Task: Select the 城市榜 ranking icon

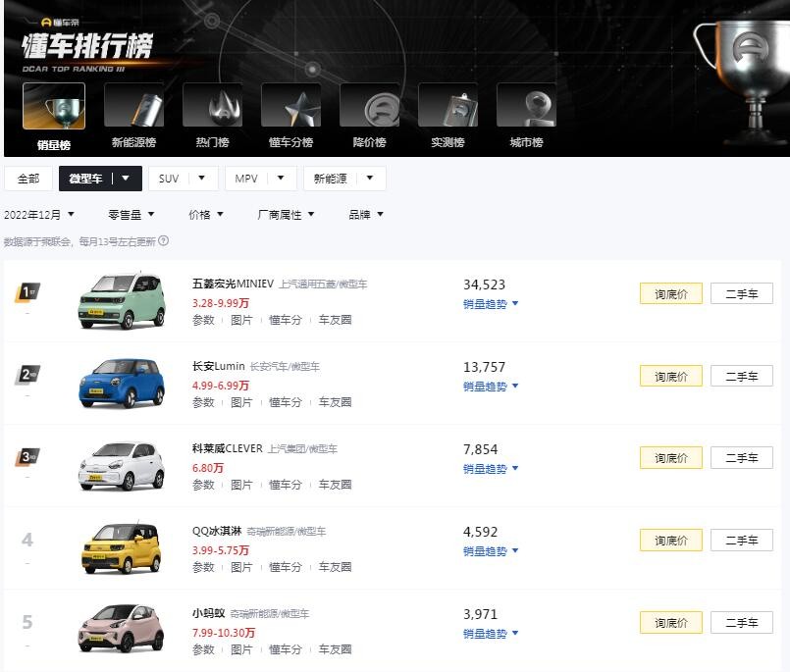Action: [526, 106]
